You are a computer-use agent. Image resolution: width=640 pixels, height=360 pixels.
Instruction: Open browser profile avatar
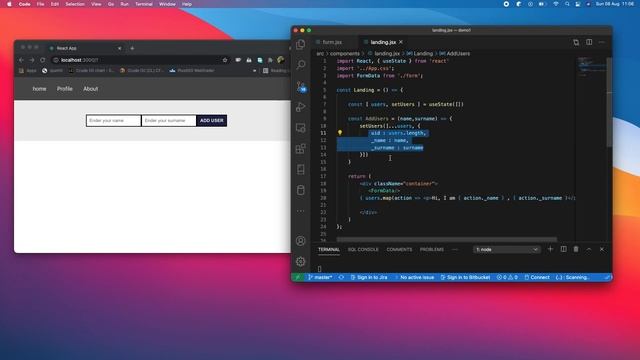(281, 60)
